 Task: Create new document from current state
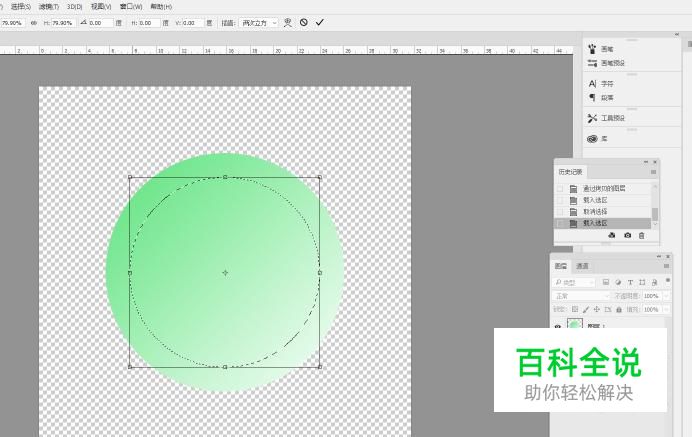point(612,235)
